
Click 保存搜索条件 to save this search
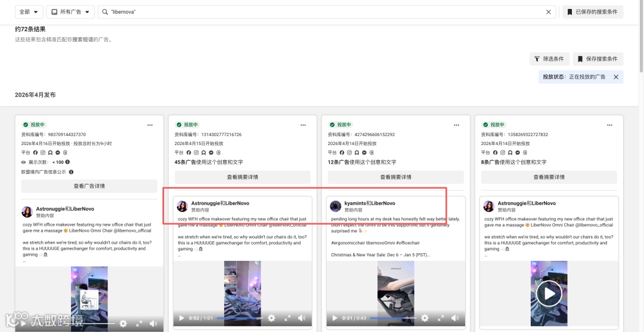click(598, 59)
